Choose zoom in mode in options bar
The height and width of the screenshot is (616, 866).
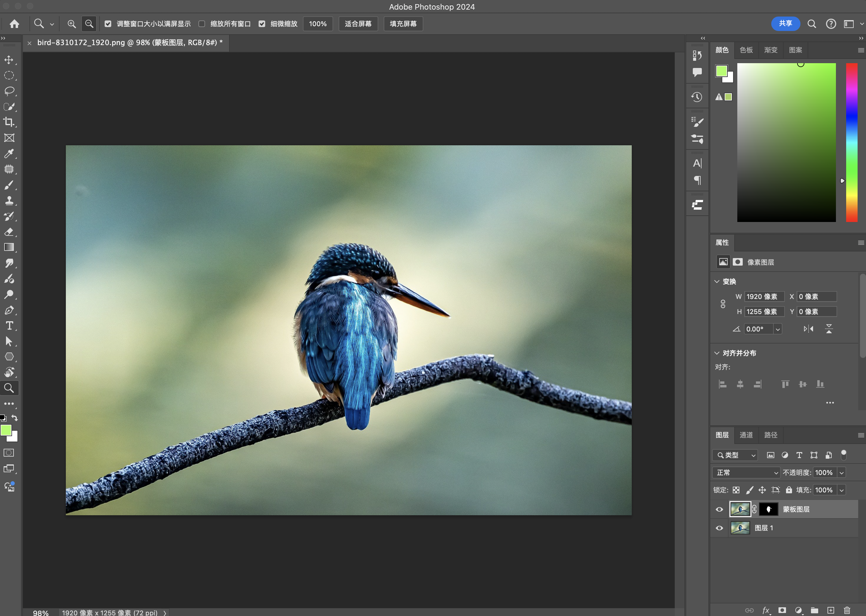pos(72,24)
